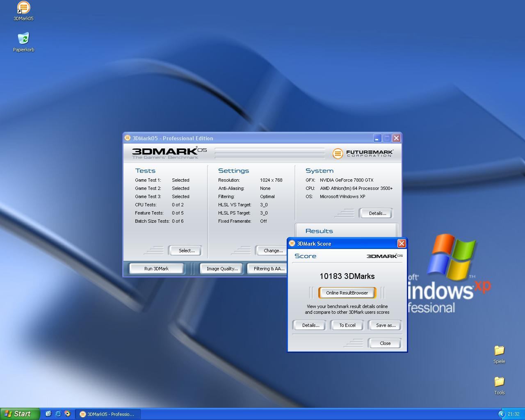Viewport: 525px width, 420px height.
Task: Click the '0 of 6' batch size value
Action: pos(178,221)
